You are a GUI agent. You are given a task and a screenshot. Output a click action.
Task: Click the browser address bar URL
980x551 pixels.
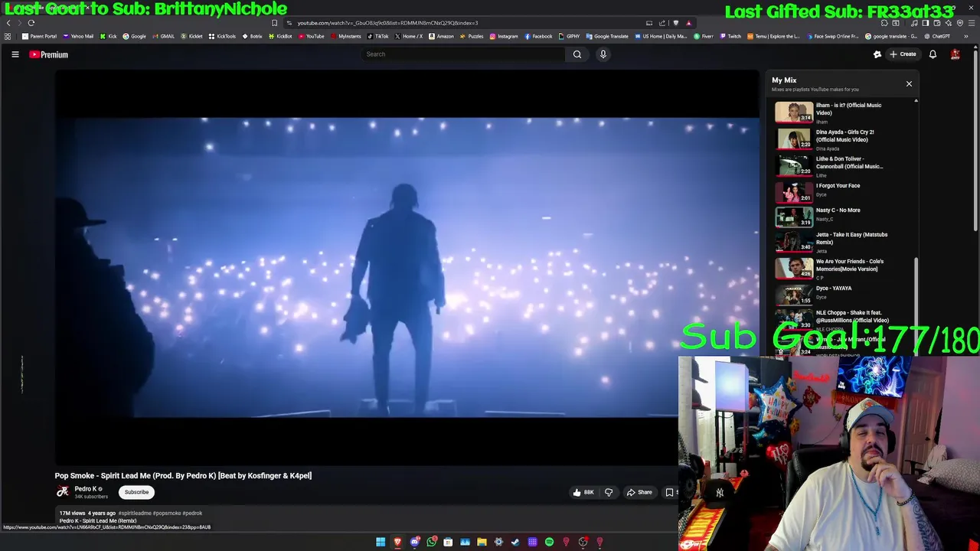click(387, 23)
